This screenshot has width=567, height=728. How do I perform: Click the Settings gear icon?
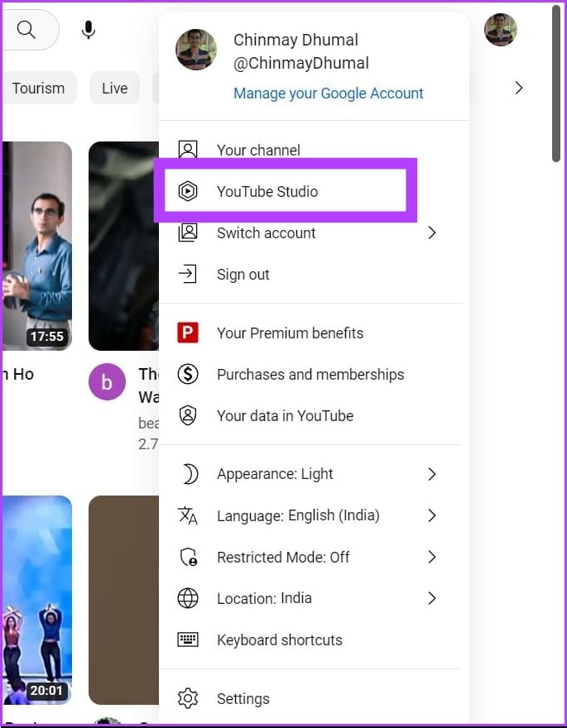(x=188, y=699)
